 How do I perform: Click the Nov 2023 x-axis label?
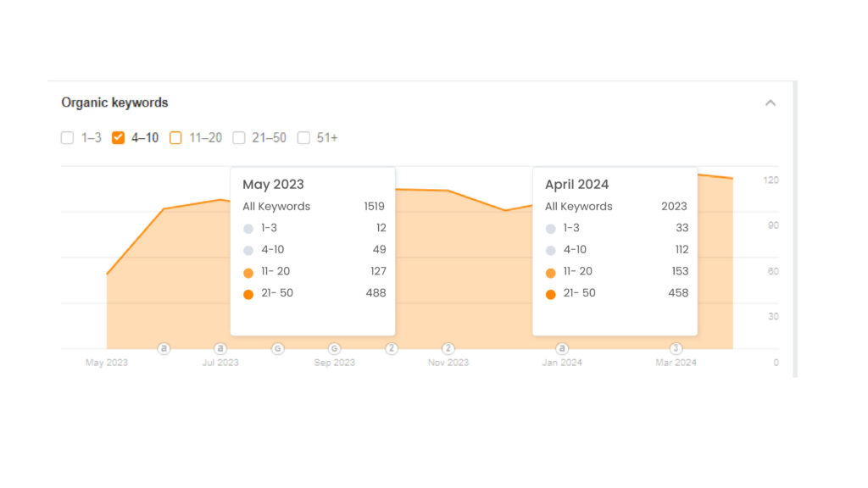coord(448,363)
